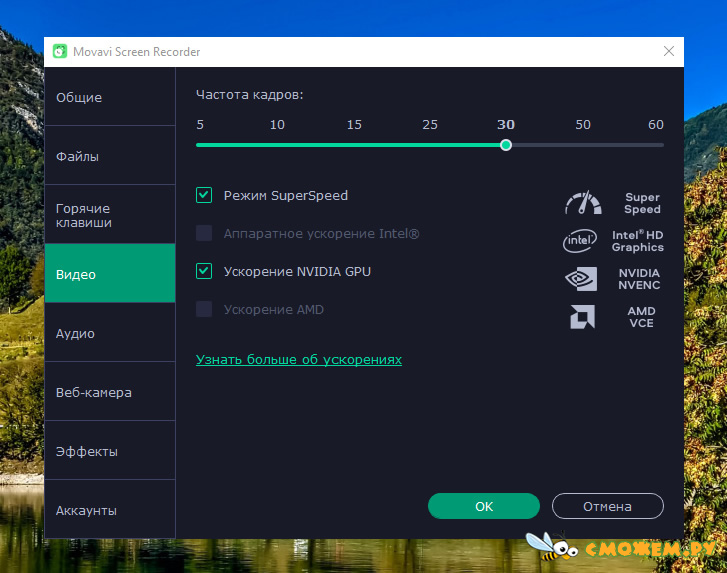Go to the Аудио tab

click(x=110, y=332)
